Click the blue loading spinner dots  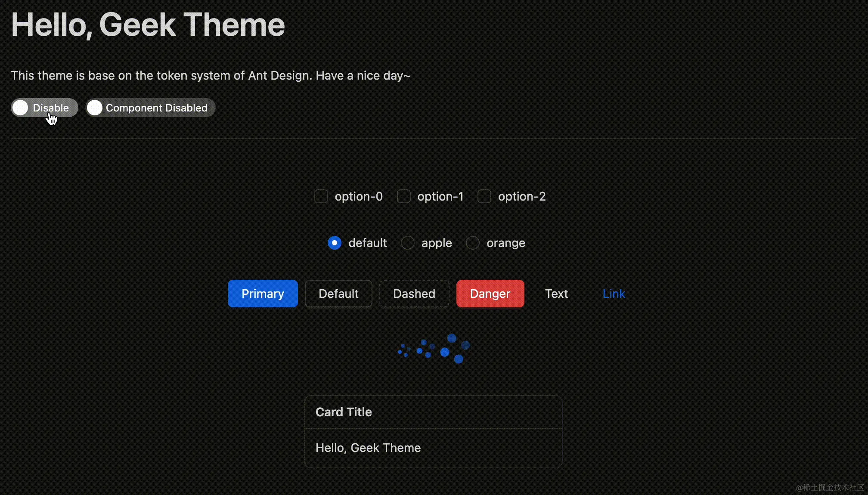[x=434, y=349]
